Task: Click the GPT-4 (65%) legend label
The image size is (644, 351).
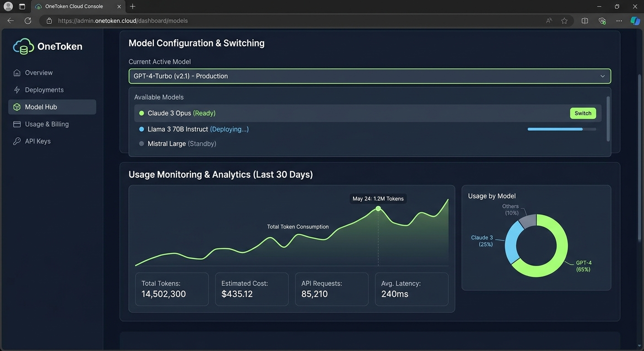Action: coord(584,266)
